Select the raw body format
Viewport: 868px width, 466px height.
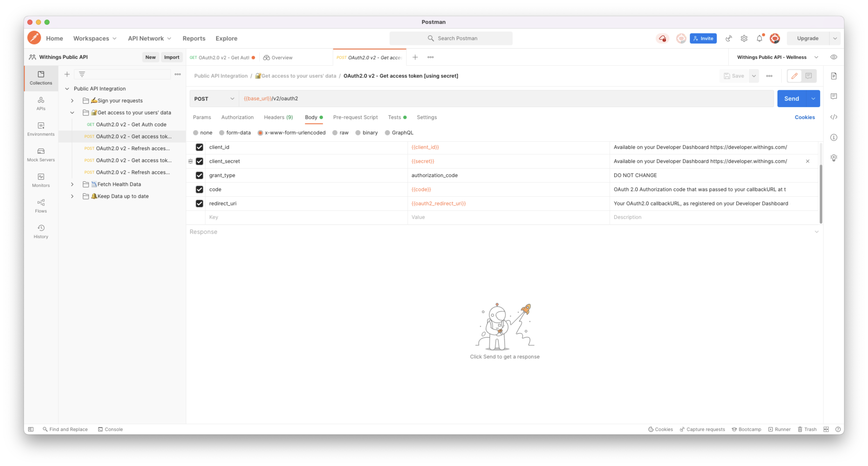click(x=335, y=133)
